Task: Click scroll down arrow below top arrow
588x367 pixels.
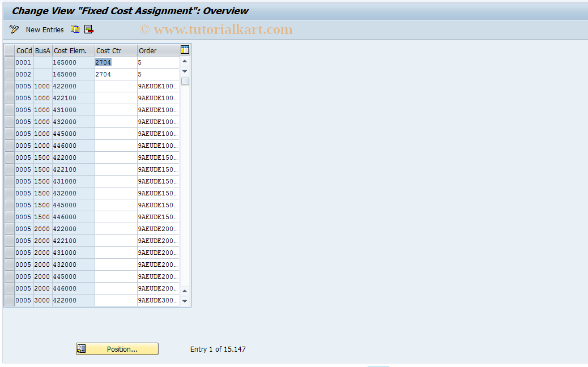Action: point(185,71)
